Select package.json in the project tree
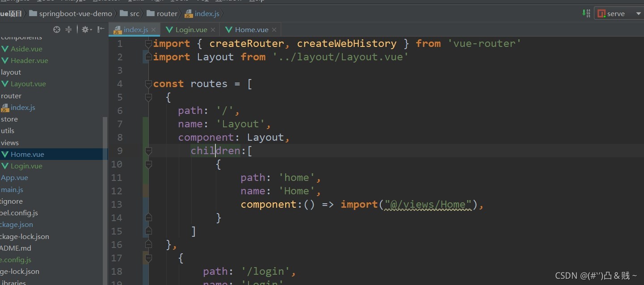 17,224
